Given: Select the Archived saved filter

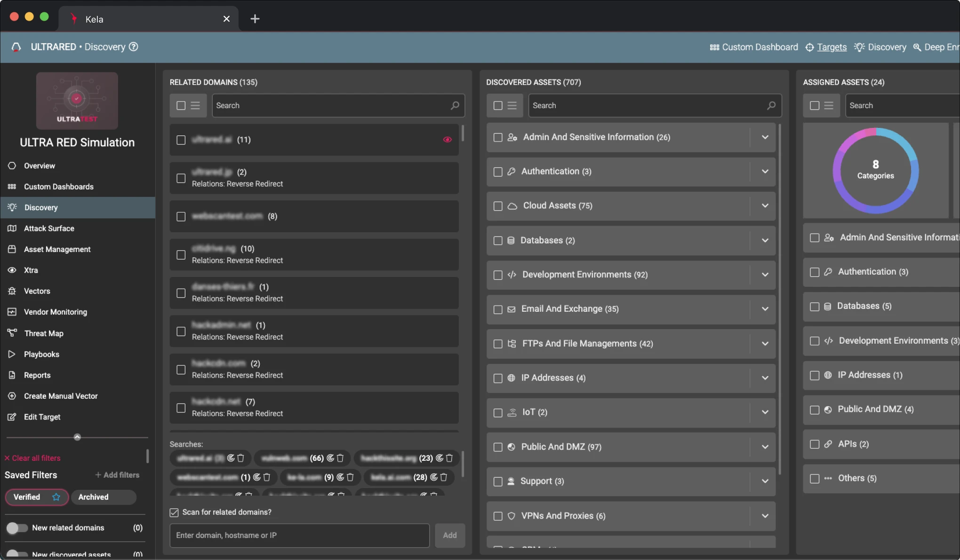Looking at the screenshot, I should (104, 497).
